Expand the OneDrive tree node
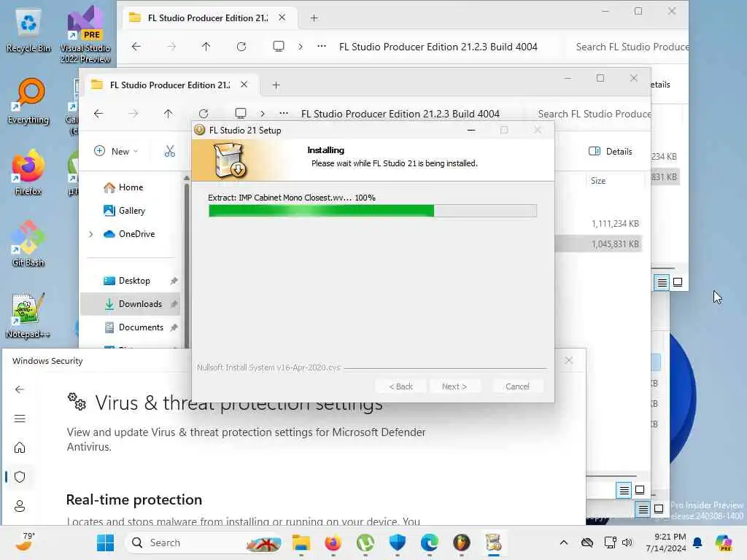The image size is (747, 560). click(x=91, y=234)
